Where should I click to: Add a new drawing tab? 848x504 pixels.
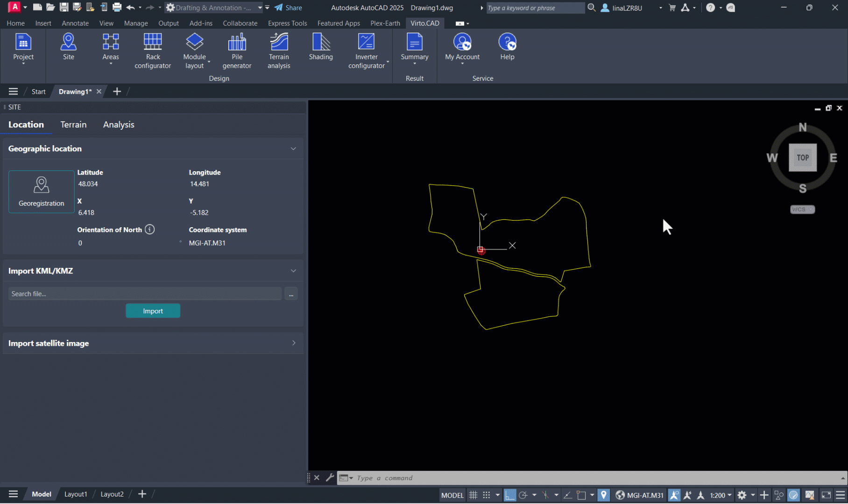coord(117,91)
